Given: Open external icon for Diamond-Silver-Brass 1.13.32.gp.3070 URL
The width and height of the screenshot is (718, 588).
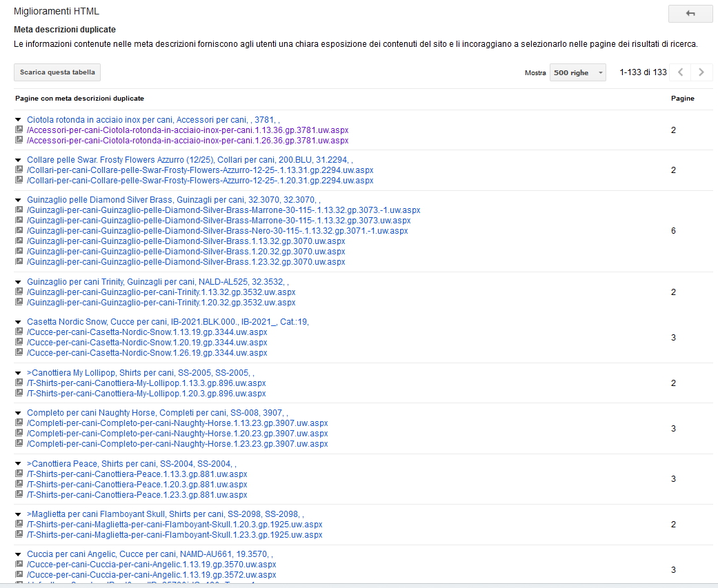Looking at the screenshot, I should (19, 241).
